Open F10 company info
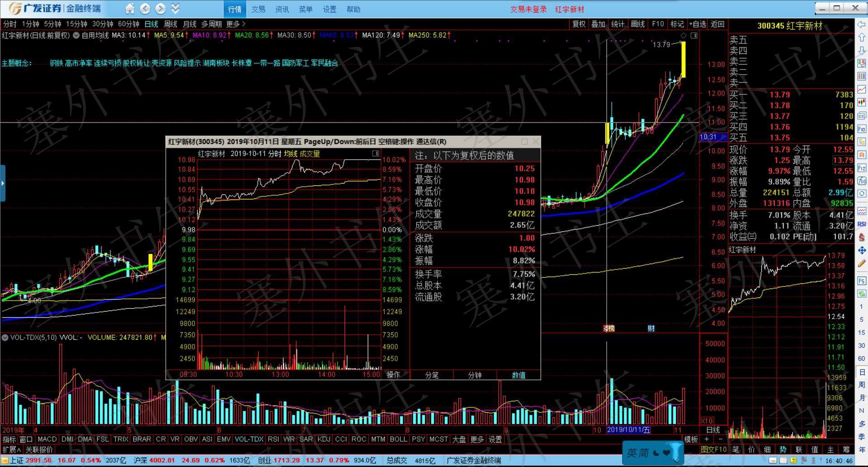Viewport: 868px width, 467px height. click(658, 24)
